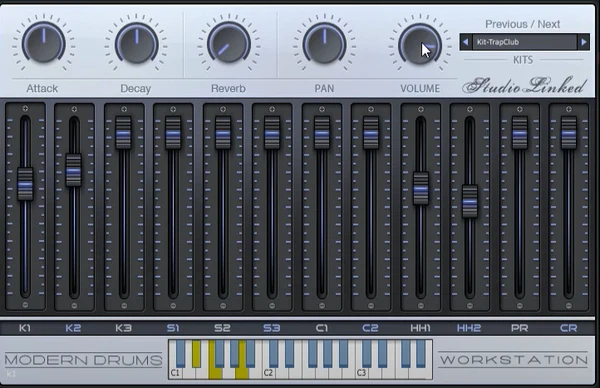
Task: Grab the HH2 channel fader handle
Action: [x=470, y=202]
